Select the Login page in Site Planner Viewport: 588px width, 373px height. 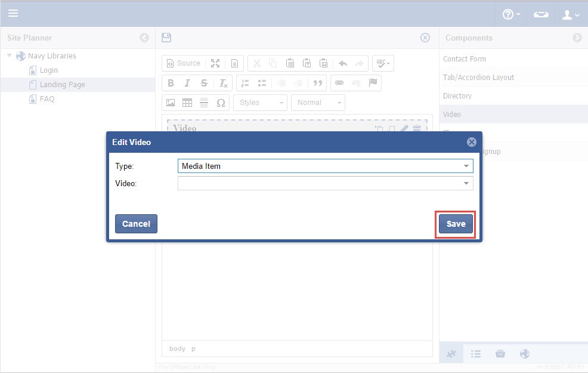point(48,70)
